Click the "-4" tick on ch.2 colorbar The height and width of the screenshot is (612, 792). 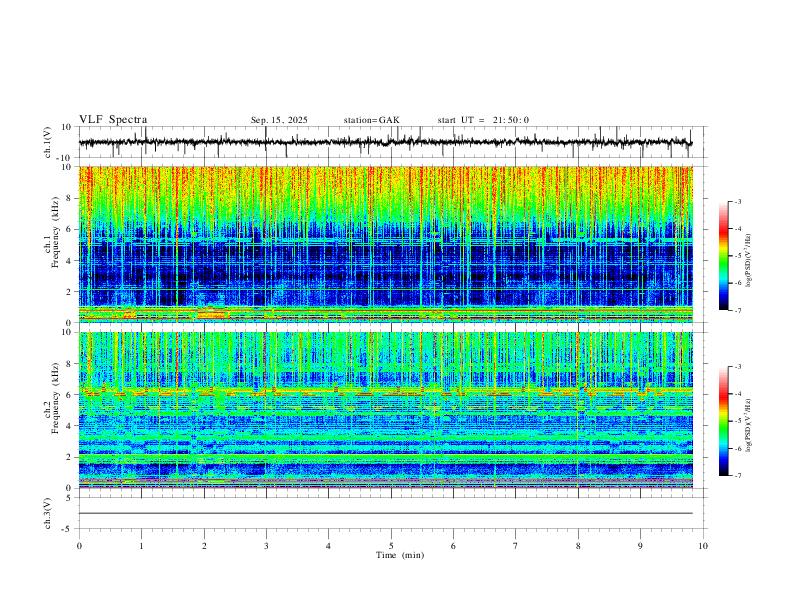[x=738, y=394]
